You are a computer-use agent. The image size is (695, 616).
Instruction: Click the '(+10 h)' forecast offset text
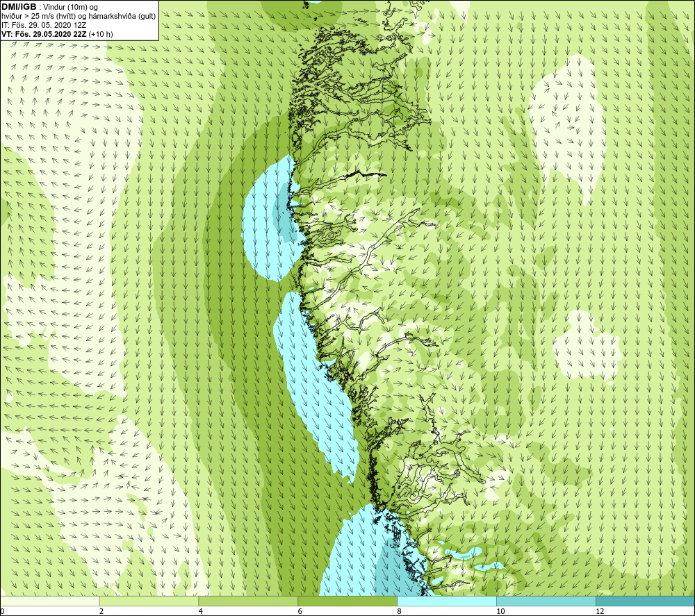click(x=101, y=34)
